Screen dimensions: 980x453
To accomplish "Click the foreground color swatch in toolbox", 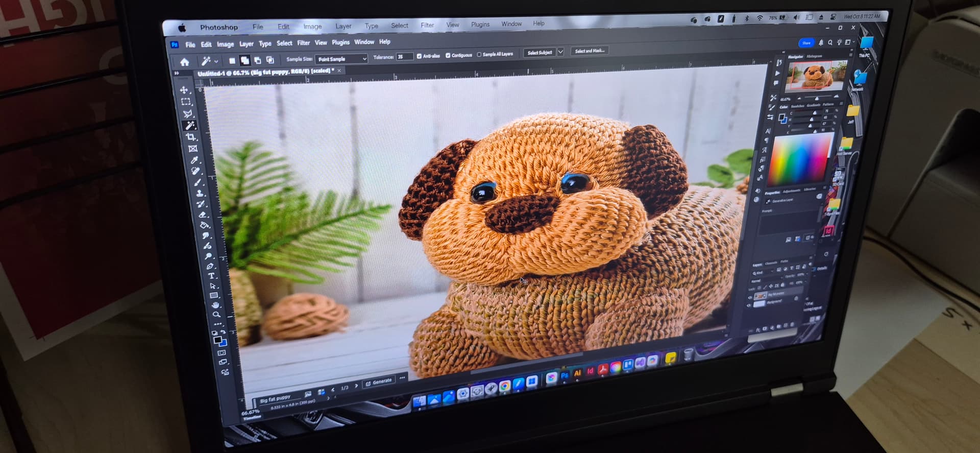I will pos(217,340).
